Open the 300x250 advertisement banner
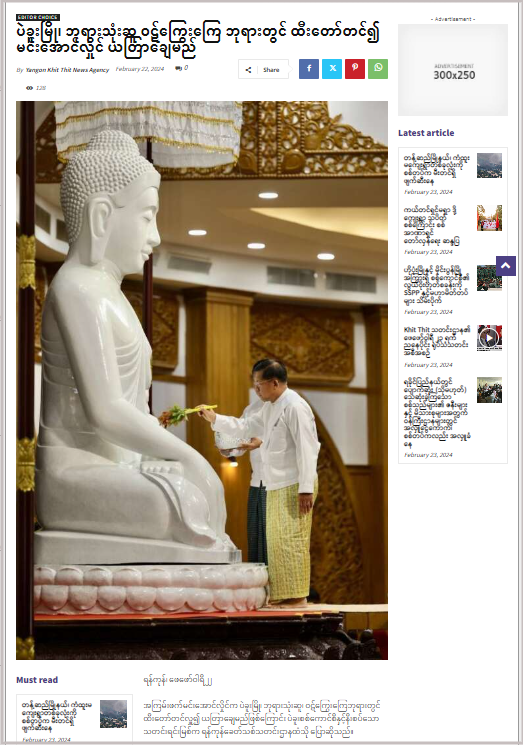The image size is (523, 745). click(x=453, y=70)
